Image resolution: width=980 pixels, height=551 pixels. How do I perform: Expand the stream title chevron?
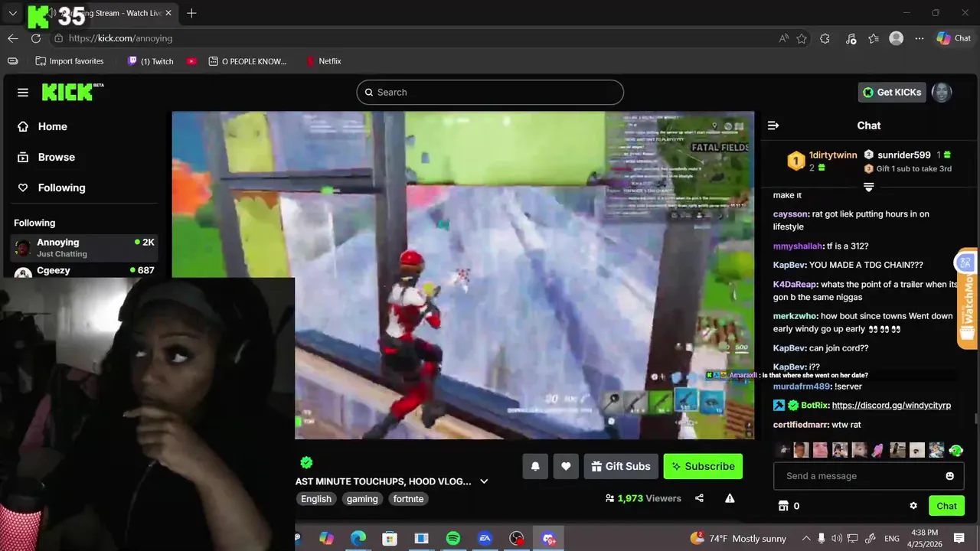pos(484,481)
